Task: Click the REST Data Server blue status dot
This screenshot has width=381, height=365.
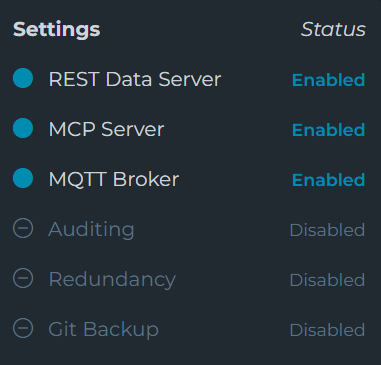Action: pos(23,78)
